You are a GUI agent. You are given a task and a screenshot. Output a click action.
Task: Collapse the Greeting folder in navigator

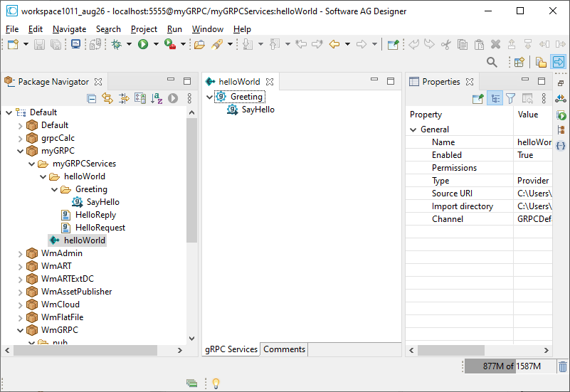54,189
